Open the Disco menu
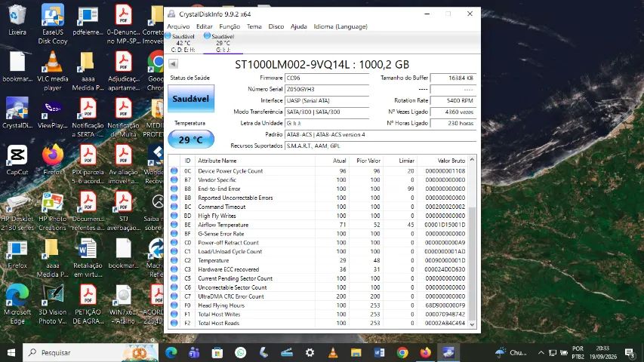Screen dimensions: 644x362 [x=276, y=26]
